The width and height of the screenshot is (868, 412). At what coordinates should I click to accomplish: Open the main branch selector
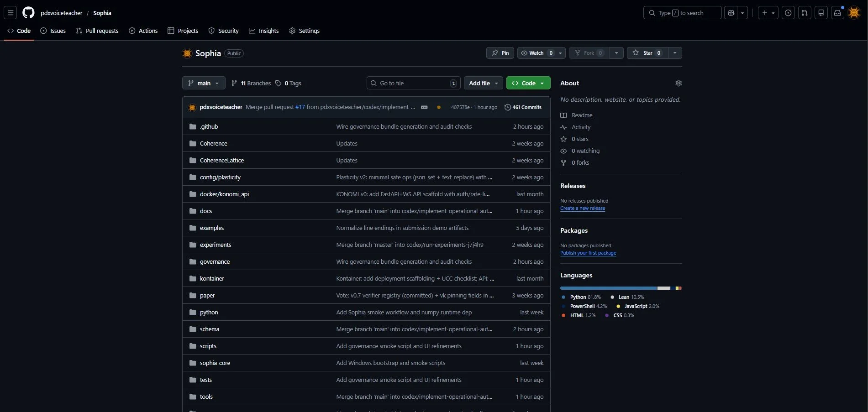[x=204, y=83]
